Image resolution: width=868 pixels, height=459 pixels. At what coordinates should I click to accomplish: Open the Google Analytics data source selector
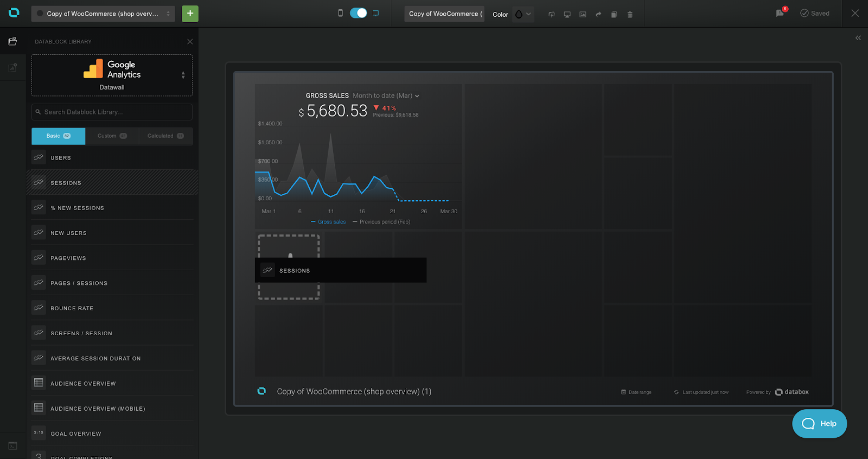(x=112, y=75)
